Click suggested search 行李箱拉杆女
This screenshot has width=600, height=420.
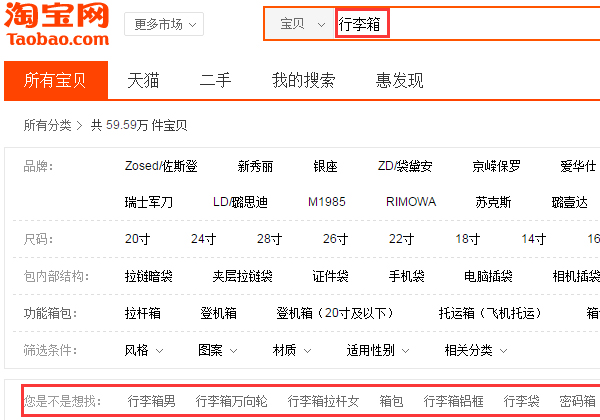[x=323, y=401]
